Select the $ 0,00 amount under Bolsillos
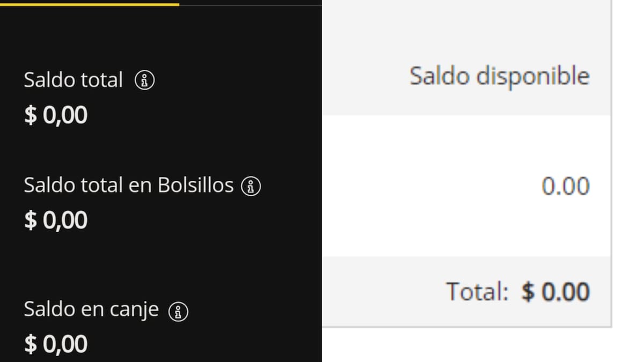644x362 pixels. (56, 220)
